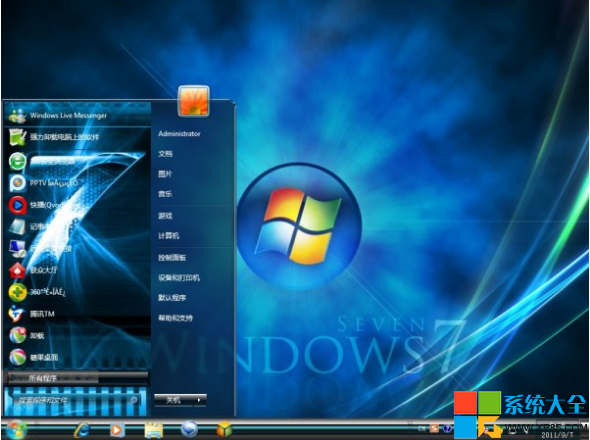This screenshot has width=590, height=440.
Task: Click the CH language indicator in tray
Action: pos(422,428)
